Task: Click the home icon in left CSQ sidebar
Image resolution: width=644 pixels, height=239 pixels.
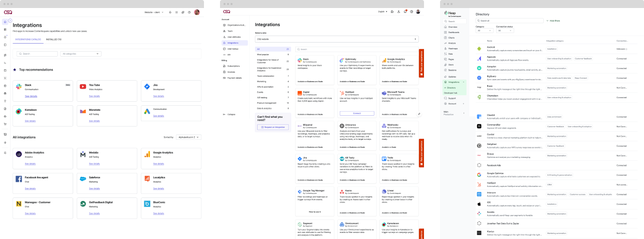Action: 5,22
